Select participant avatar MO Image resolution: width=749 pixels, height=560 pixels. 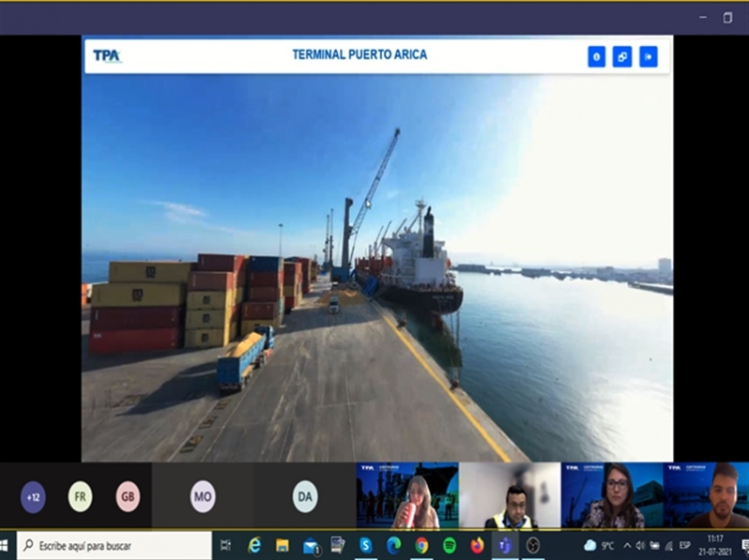(x=203, y=496)
